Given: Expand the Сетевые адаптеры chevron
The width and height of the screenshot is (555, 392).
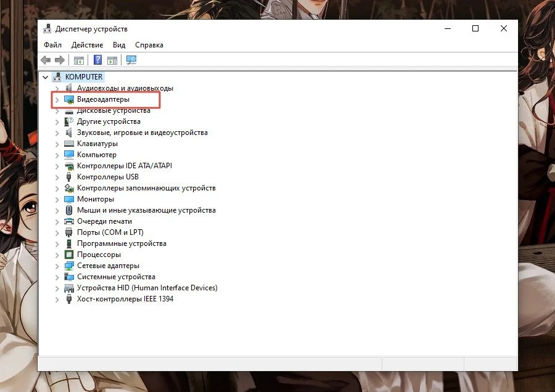Looking at the screenshot, I should tap(57, 266).
